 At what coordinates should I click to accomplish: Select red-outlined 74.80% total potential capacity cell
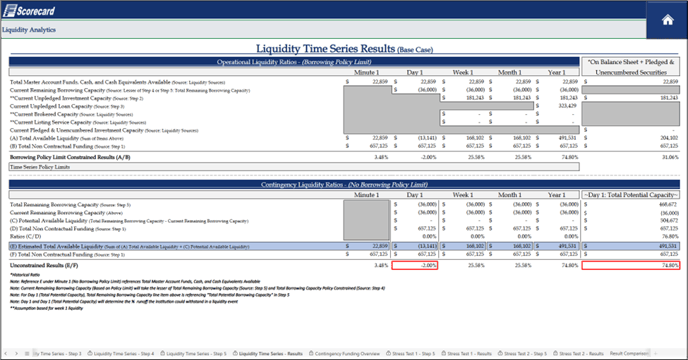(631, 265)
